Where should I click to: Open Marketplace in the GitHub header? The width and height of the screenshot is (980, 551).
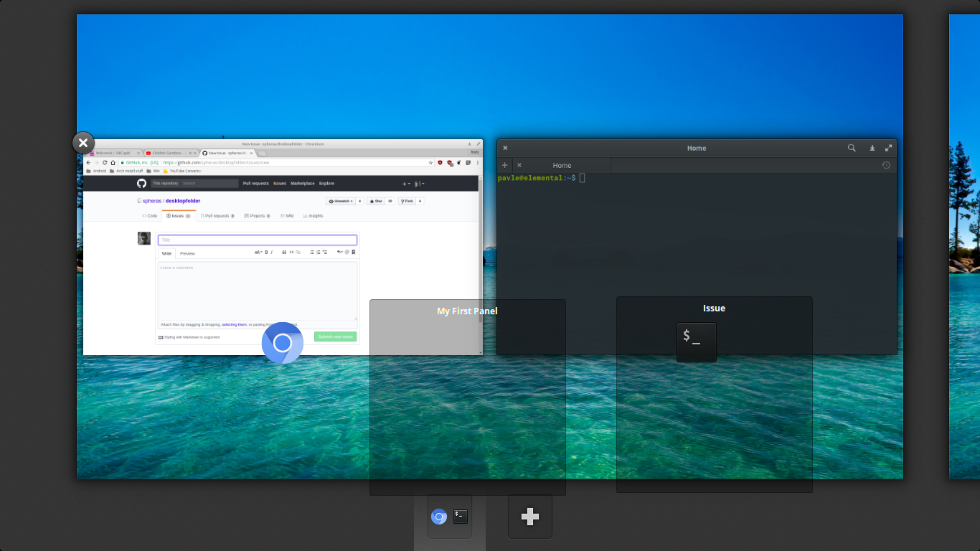point(303,184)
